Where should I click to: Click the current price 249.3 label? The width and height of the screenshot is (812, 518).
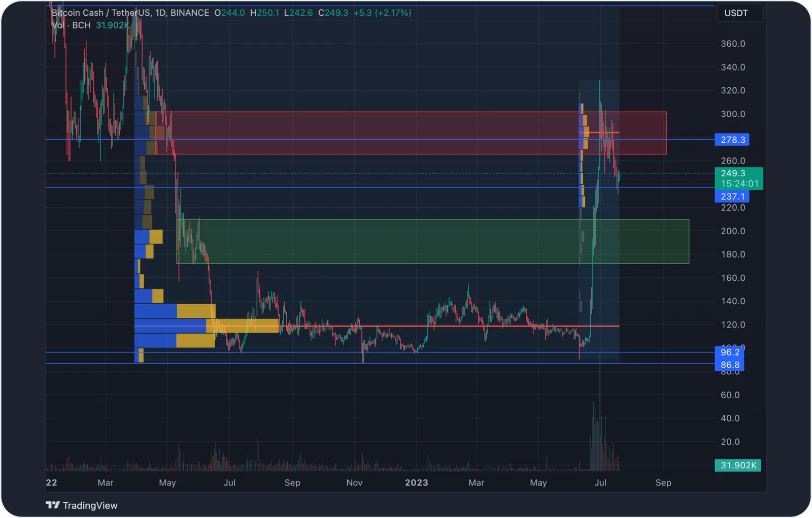733,173
